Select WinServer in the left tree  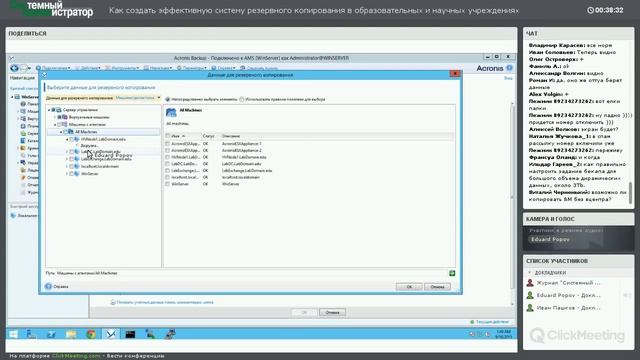click(89, 173)
